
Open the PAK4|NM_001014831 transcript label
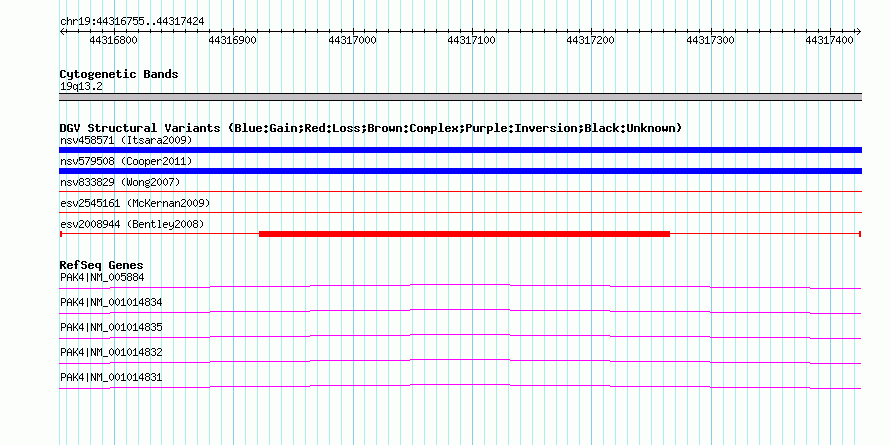111,377
